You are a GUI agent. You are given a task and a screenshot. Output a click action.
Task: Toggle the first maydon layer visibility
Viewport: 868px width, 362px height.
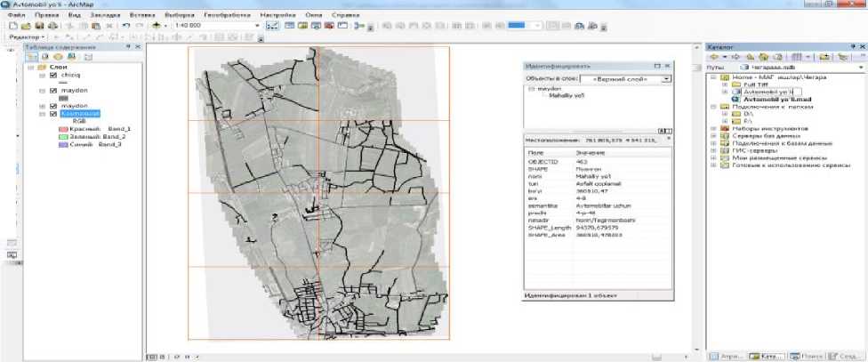(54, 90)
